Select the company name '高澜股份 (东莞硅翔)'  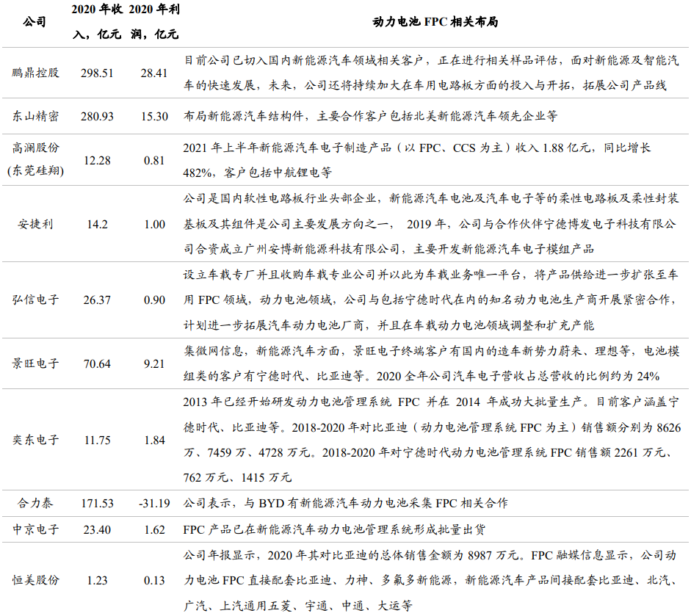(35, 159)
